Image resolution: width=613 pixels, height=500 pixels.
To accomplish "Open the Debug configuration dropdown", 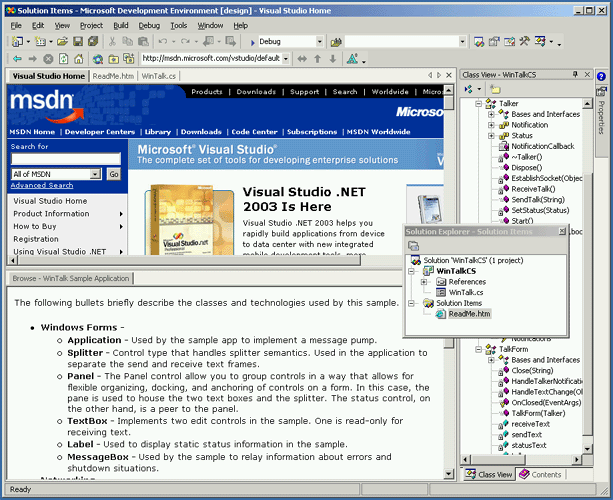I will point(319,41).
